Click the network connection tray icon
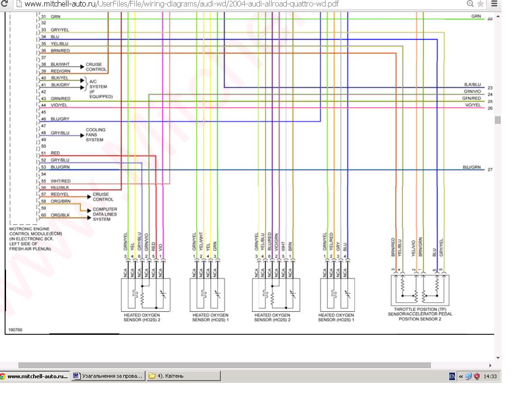Screen dimensions: 532x399 click(469, 376)
